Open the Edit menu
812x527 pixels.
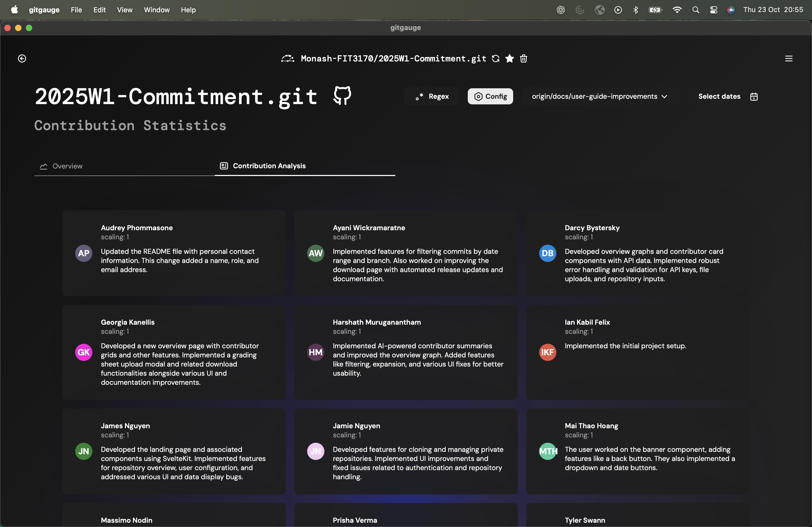point(99,10)
